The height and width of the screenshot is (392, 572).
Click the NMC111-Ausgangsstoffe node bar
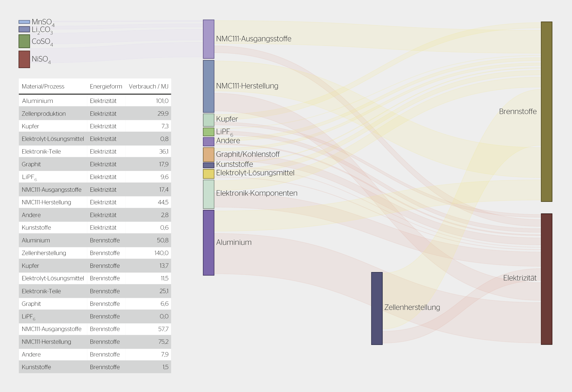click(209, 39)
